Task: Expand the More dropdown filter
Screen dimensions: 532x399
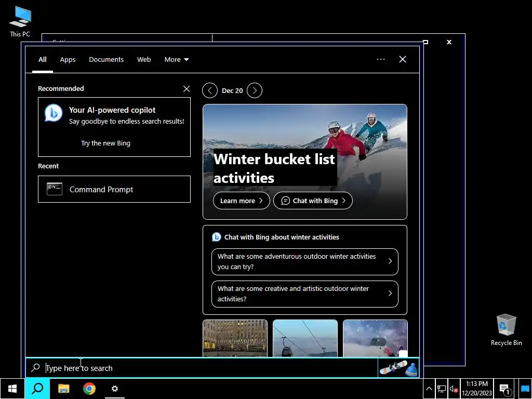Action: pos(177,59)
